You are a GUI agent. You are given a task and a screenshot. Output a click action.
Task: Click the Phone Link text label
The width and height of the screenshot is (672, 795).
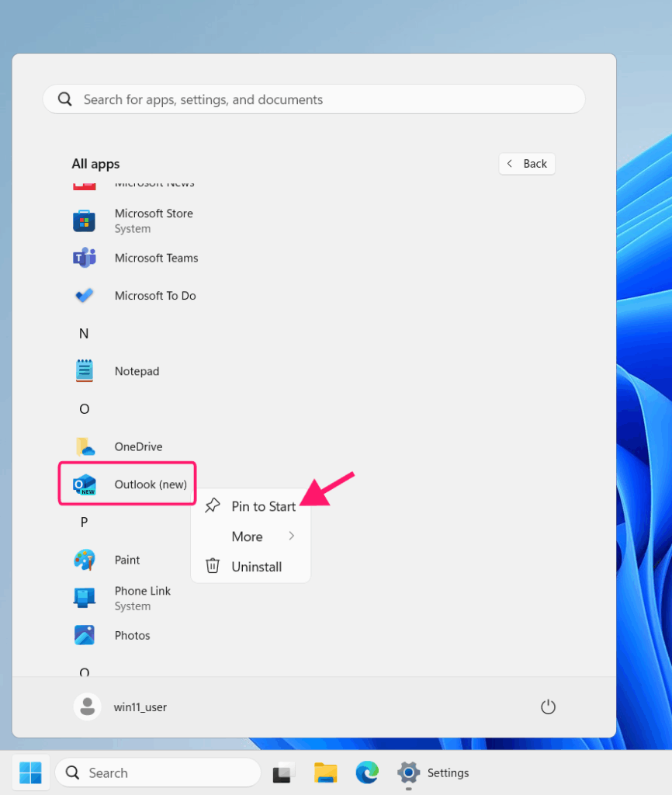[143, 591]
